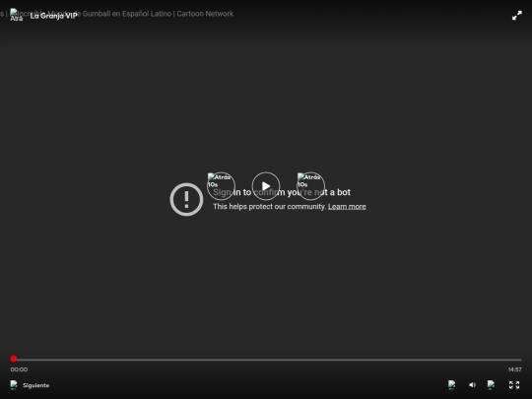This screenshot has width=532, height=399.
Task: Click the 10s skip button left of play
Action: pyautogui.click(x=221, y=186)
